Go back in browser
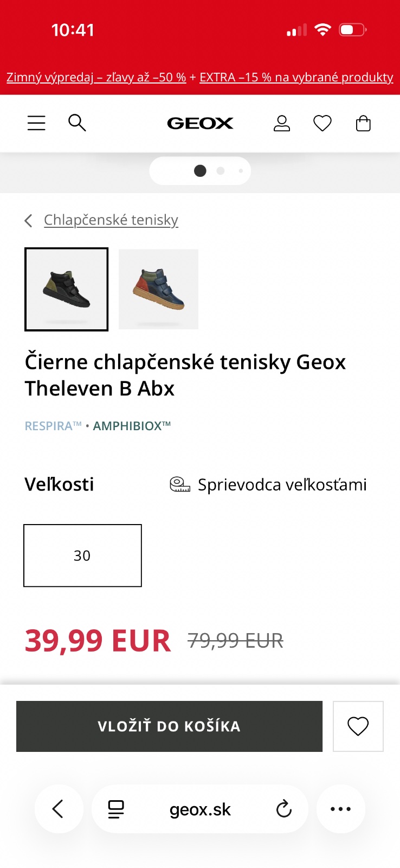This screenshot has height=868, width=400. coord(59,809)
